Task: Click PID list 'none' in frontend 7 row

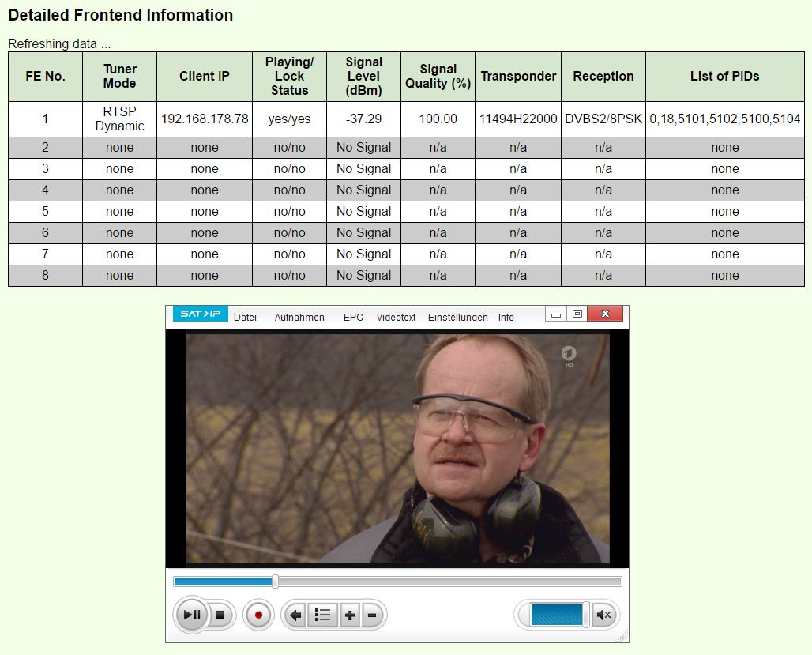Action: point(725,254)
